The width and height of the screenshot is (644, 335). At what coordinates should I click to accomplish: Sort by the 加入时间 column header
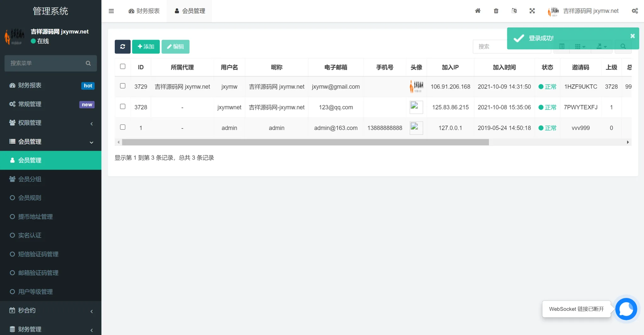tap(504, 67)
